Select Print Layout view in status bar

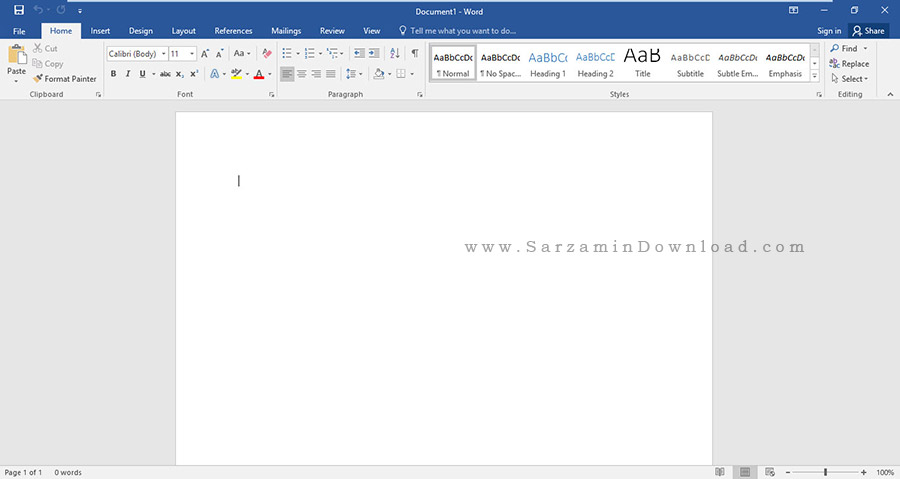[745, 472]
